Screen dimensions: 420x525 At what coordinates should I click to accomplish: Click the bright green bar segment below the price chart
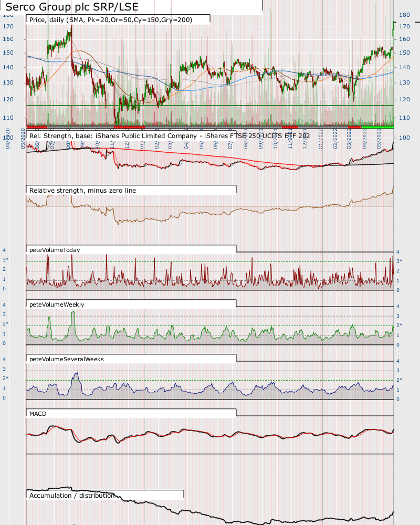coord(379,127)
